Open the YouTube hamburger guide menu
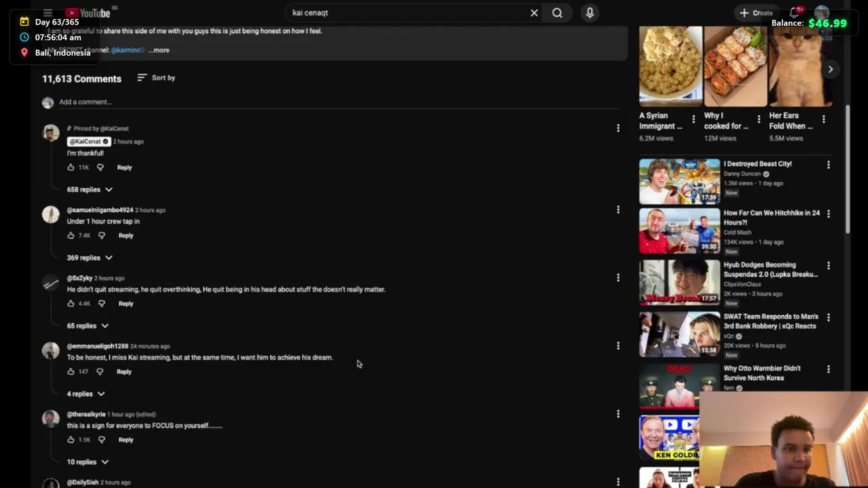The width and height of the screenshot is (868, 488). pos(47,13)
